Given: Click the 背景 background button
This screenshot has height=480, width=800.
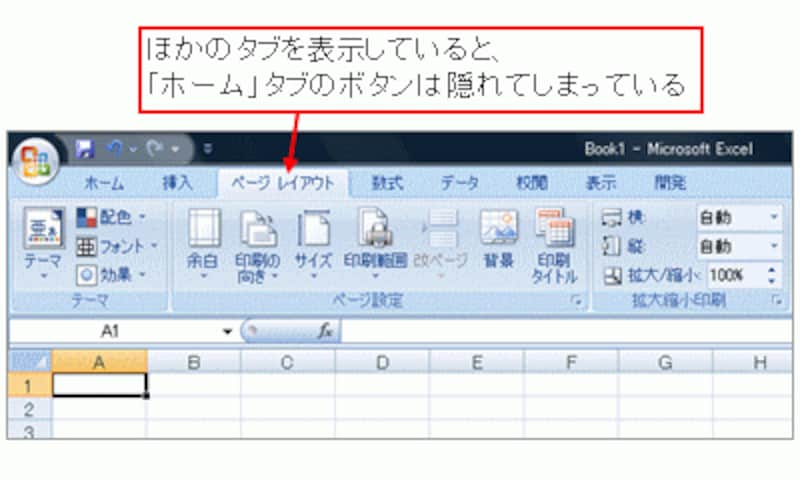Looking at the screenshot, I should 498,239.
